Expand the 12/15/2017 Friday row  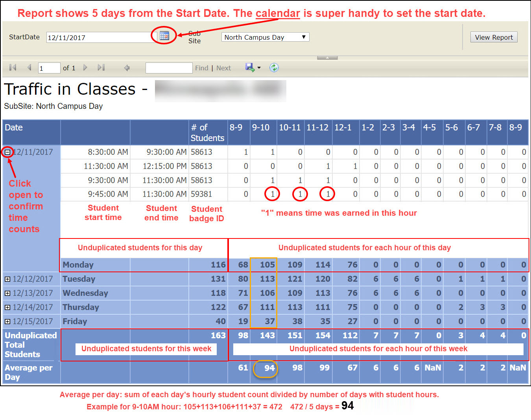point(7,321)
